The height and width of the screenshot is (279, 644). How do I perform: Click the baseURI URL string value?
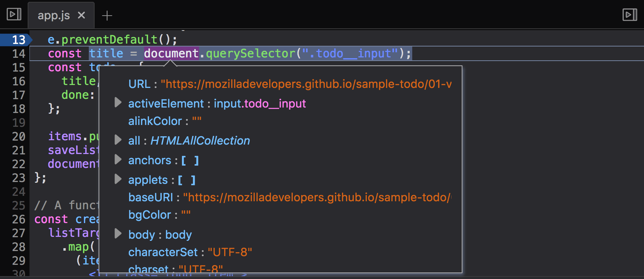click(x=317, y=197)
